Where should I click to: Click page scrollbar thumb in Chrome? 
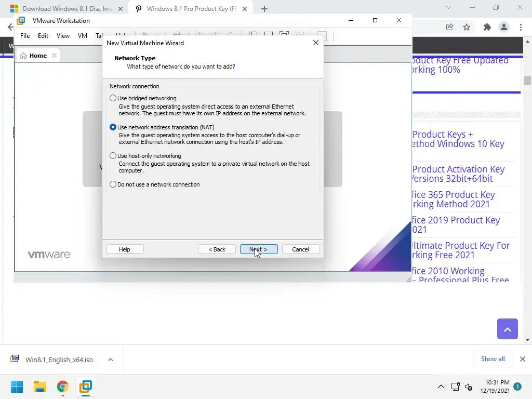pyautogui.click(x=527, y=81)
